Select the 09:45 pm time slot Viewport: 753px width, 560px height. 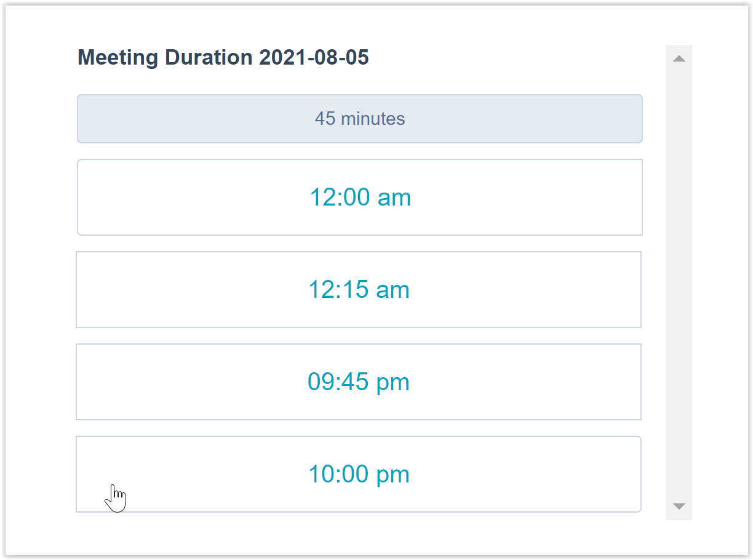(359, 382)
